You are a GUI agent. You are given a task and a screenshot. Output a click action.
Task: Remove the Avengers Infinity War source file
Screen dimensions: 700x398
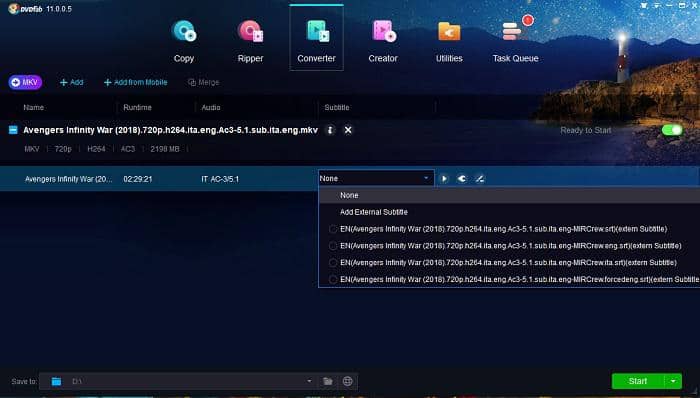coord(348,130)
